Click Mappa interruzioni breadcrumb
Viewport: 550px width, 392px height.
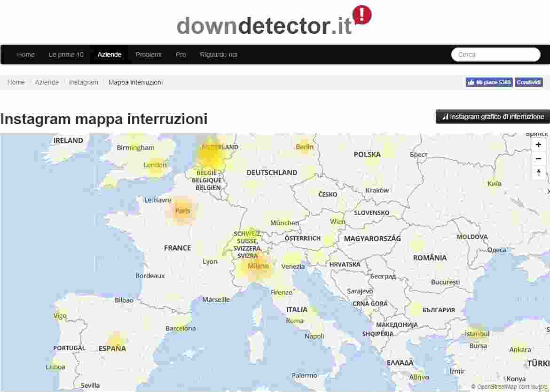pyautogui.click(x=135, y=82)
